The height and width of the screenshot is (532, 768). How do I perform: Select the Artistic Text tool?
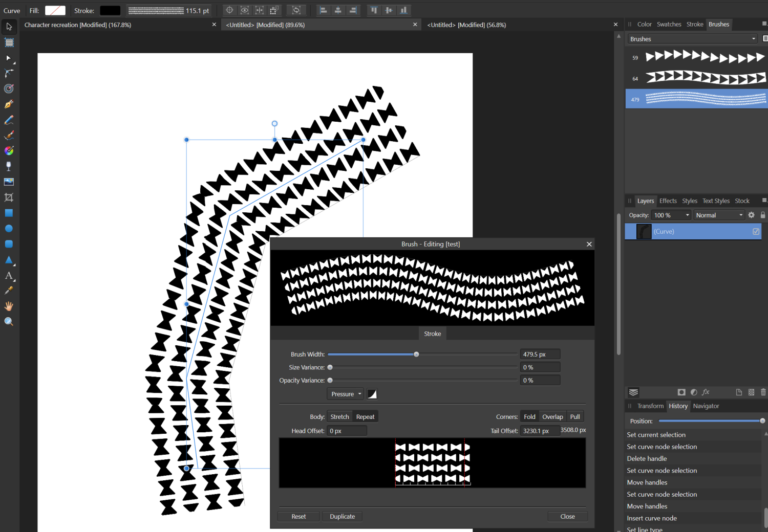point(9,276)
